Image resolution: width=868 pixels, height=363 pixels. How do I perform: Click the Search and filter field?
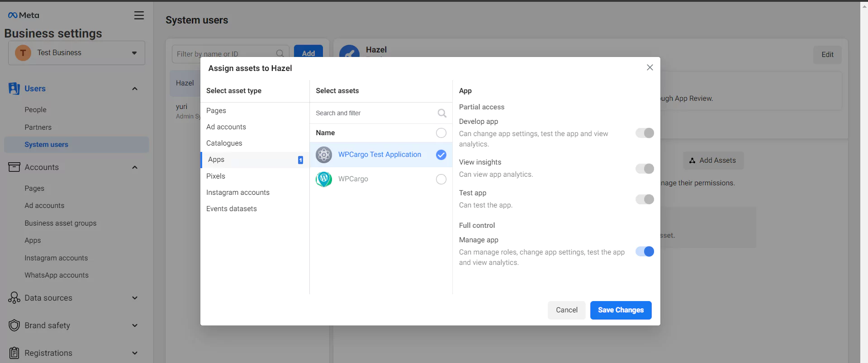tap(373, 113)
